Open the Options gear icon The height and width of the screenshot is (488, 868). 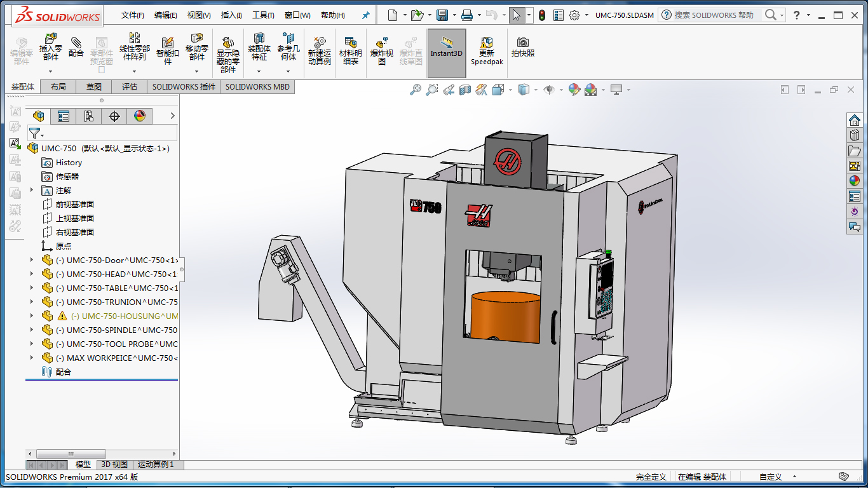tap(574, 15)
